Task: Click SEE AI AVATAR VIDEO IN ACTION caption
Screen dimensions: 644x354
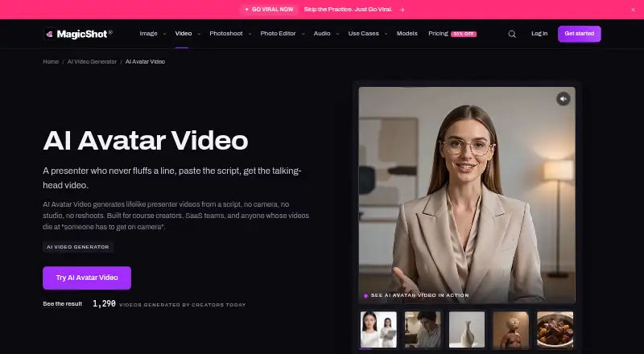Action: pos(419,295)
